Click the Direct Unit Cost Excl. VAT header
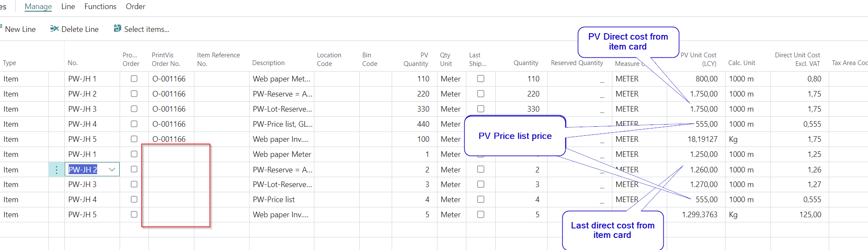Screen dimensions: 868x250 coord(797,59)
